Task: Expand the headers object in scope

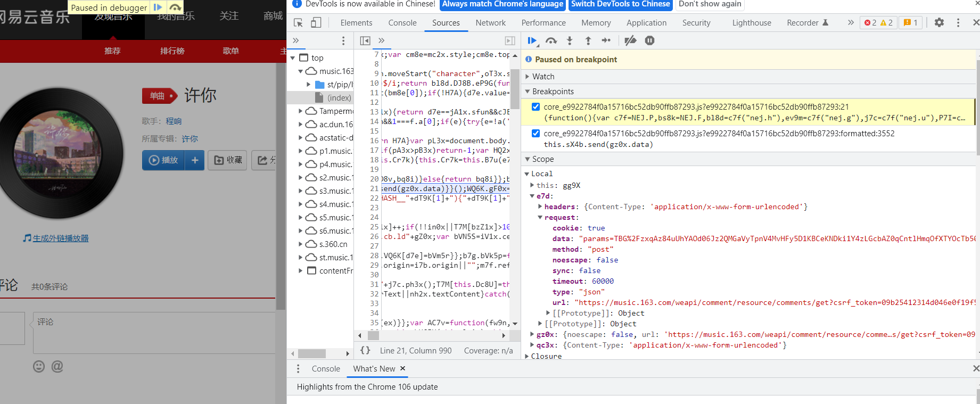Action: pos(540,207)
